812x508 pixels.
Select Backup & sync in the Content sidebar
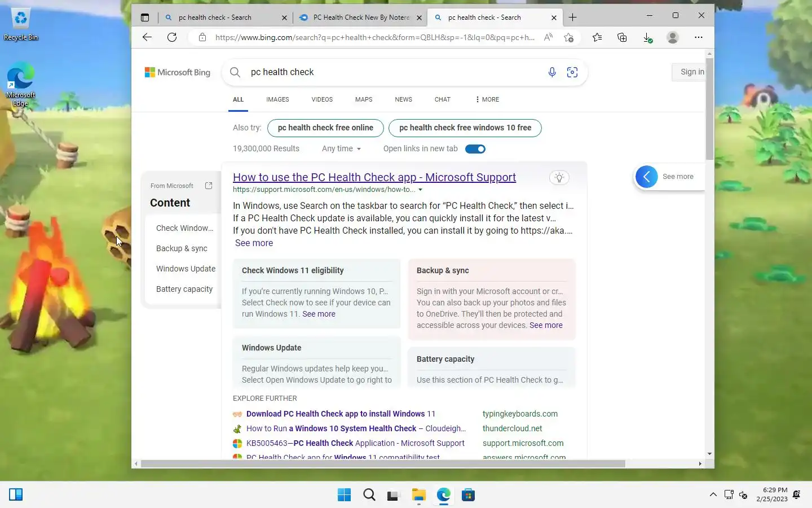[182, 248]
